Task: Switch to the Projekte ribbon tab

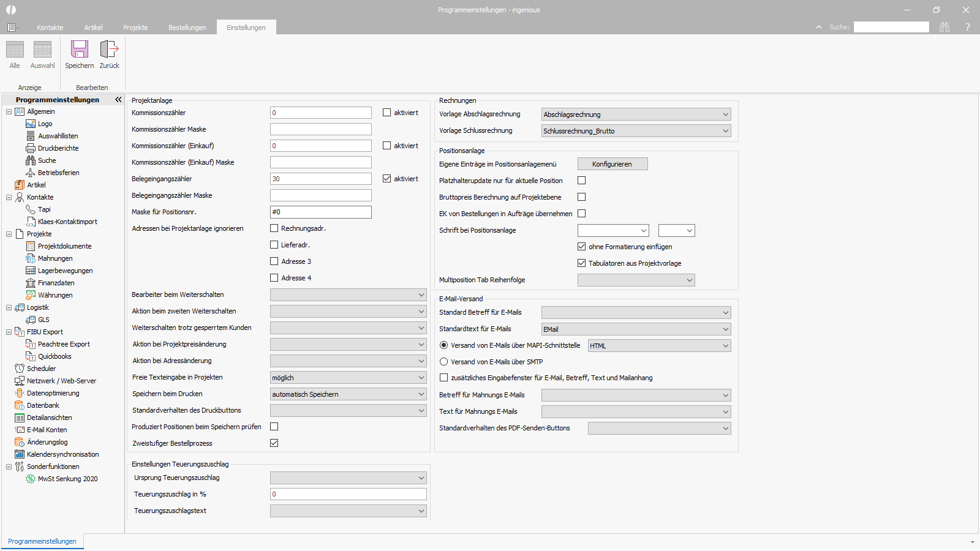Action: click(x=135, y=28)
